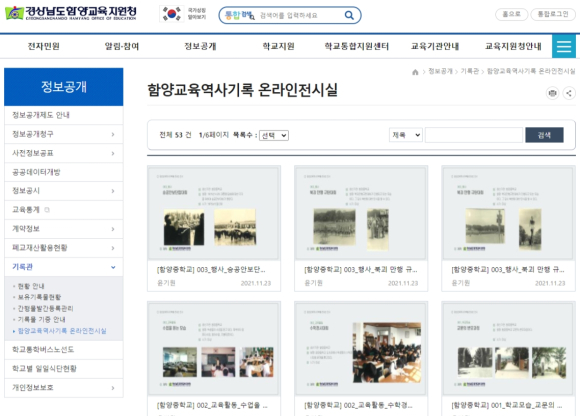Open 보유기록물현황 sidebar link
Image resolution: width=580 pixels, height=416 pixels.
(39, 297)
